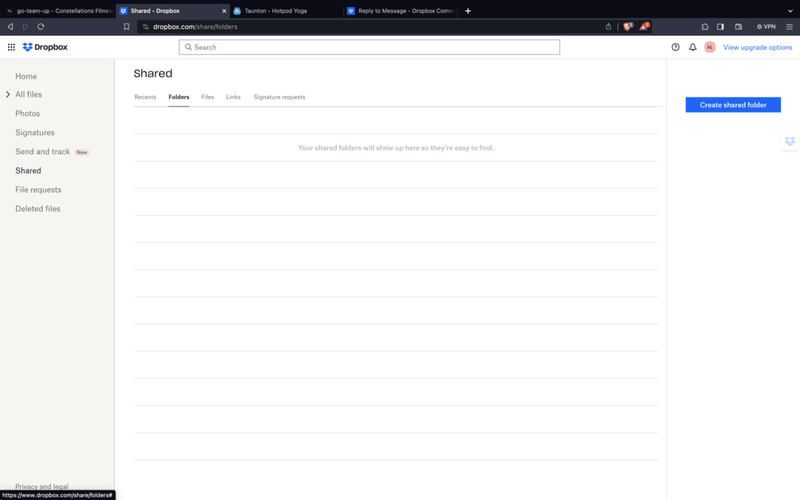Click the search magnifier icon
This screenshot has height=500, width=800.
(x=188, y=47)
